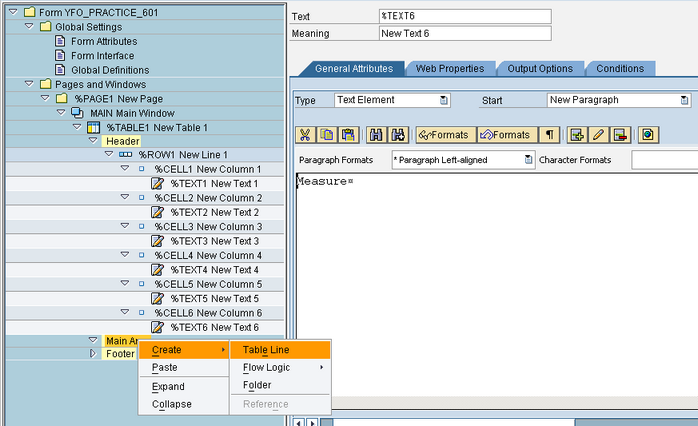Choose Collapse in the context menu
The height and width of the screenshot is (426, 698).
tap(184, 404)
